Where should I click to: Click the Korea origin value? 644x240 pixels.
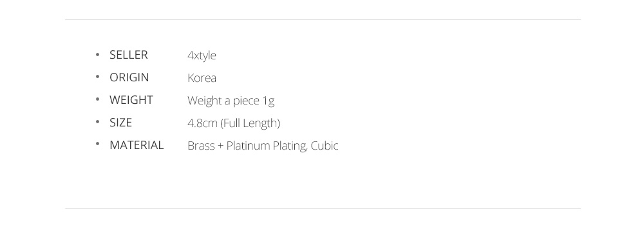(202, 78)
